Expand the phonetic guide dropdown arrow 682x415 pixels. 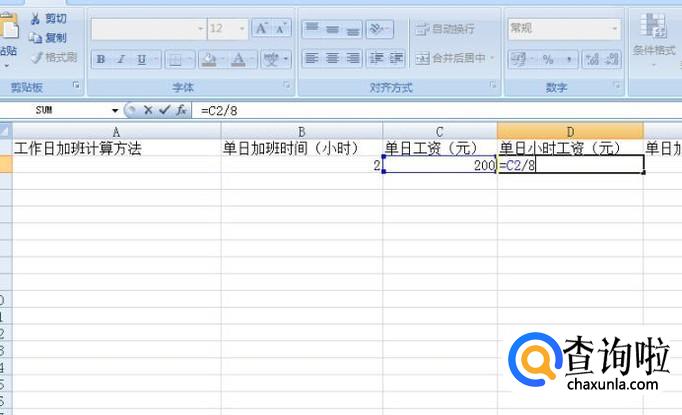[x=286, y=59]
